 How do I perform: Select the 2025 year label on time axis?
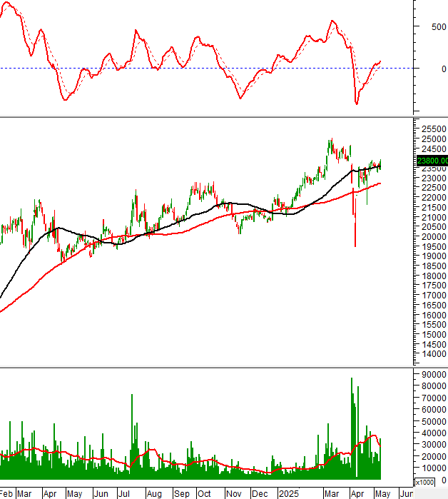289,494
